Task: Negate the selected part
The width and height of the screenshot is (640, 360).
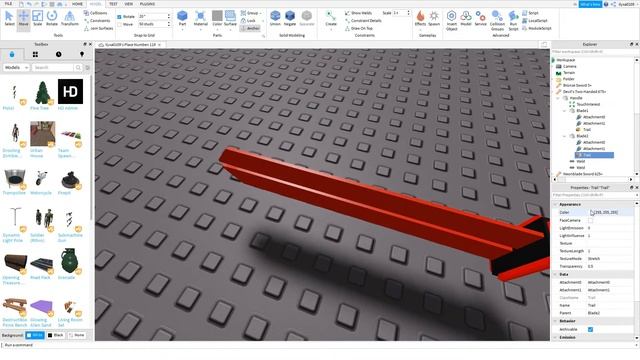Action: (x=290, y=19)
